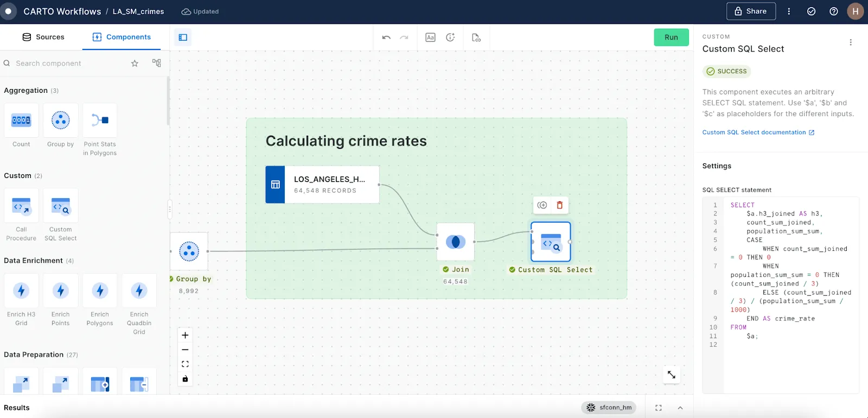This screenshot has height=418, width=868.
Task: Toggle favorite components star filter
Action: click(x=135, y=64)
